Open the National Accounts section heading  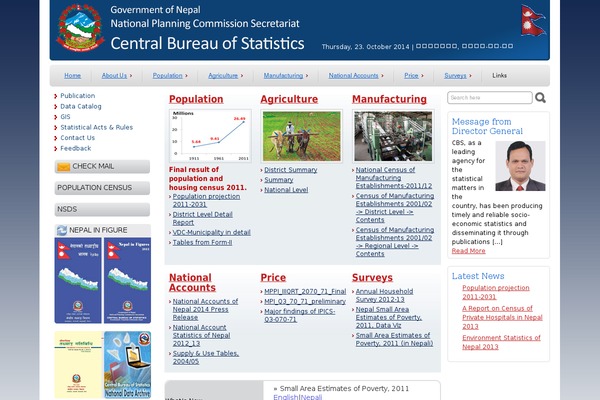click(192, 282)
